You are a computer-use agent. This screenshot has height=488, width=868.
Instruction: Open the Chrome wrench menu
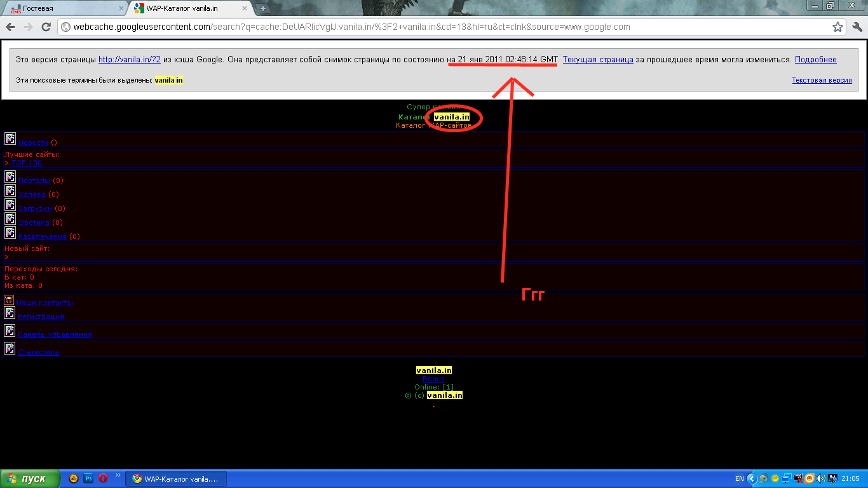[x=857, y=27]
